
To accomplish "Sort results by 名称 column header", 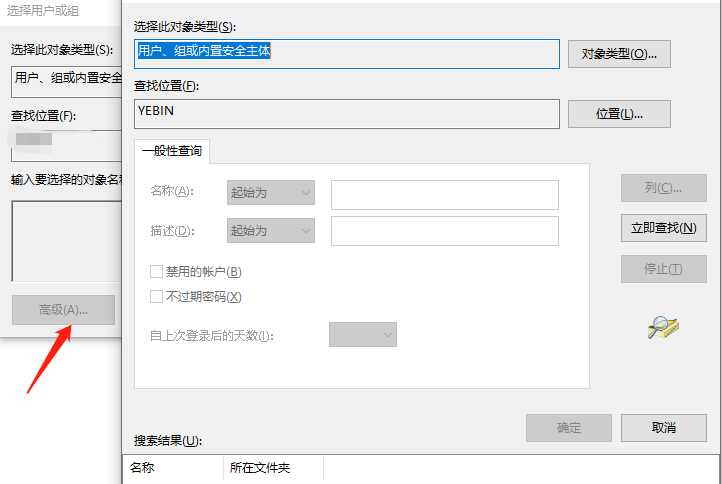I will coord(172,467).
